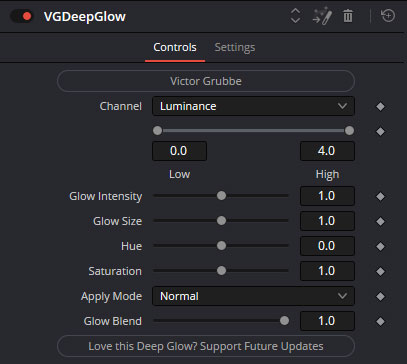The height and width of the screenshot is (364, 407).
Task: Click the High value field showing 4.0
Action: click(327, 151)
